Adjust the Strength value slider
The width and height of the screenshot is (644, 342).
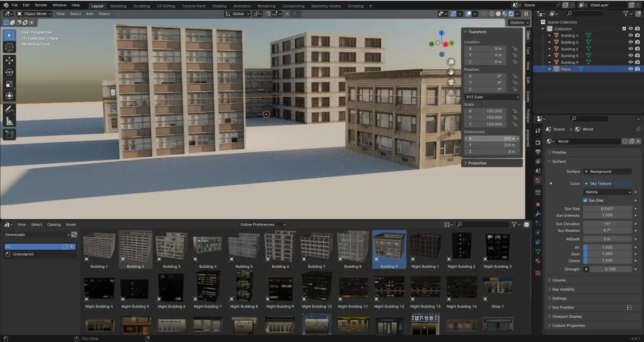tap(608, 269)
